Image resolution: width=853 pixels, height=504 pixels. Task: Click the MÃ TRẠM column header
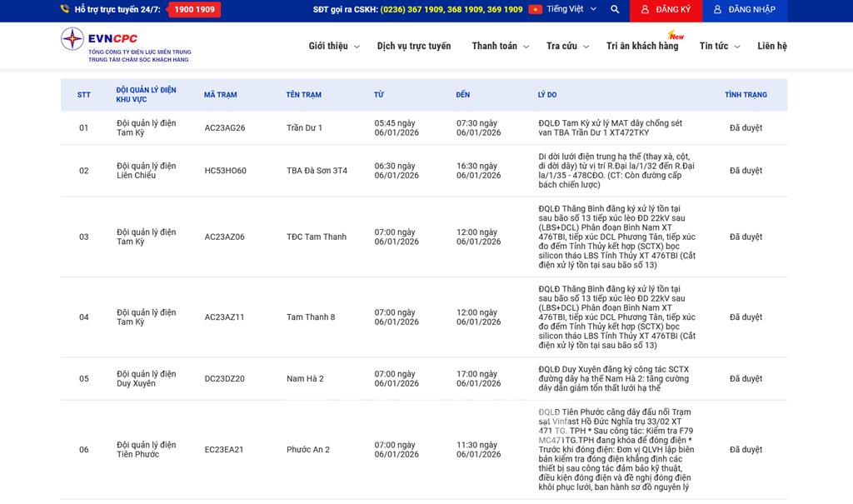point(220,95)
